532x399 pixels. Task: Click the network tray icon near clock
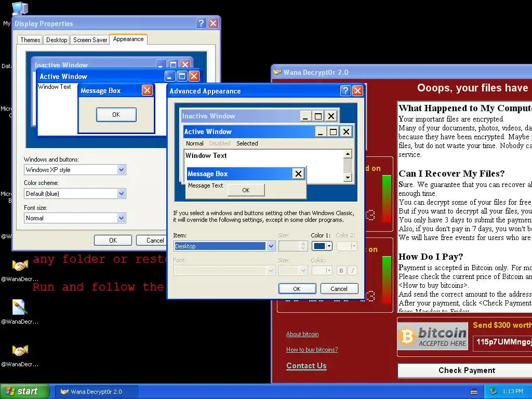click(x=494, y=391)
